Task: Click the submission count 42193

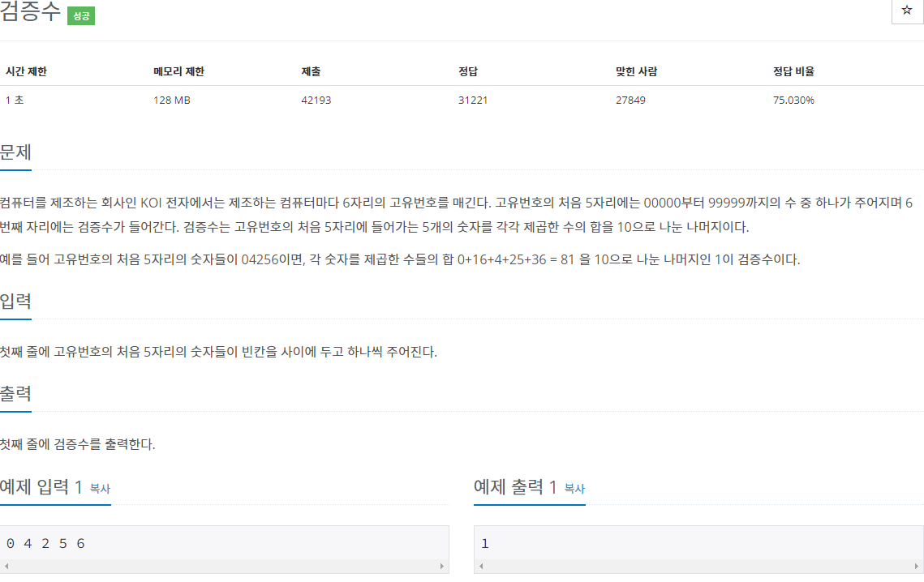Action: coord(316,101)
